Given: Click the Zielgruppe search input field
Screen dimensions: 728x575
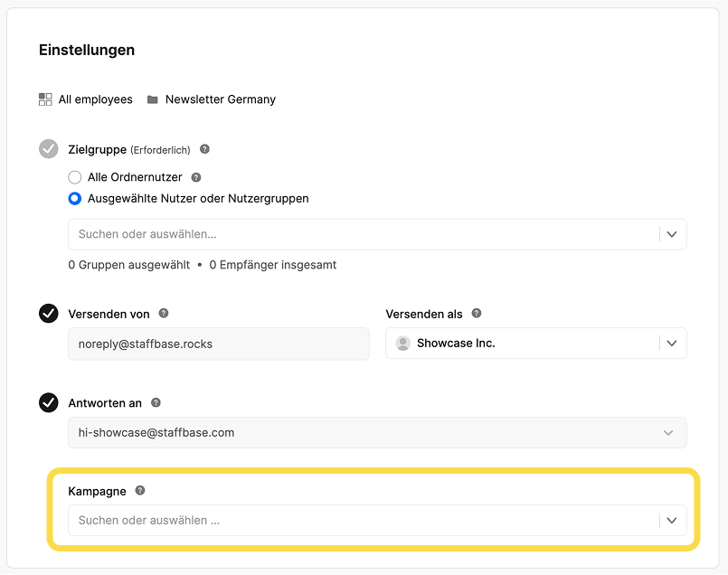Looking at the screenshot, I should coord(377,234).
